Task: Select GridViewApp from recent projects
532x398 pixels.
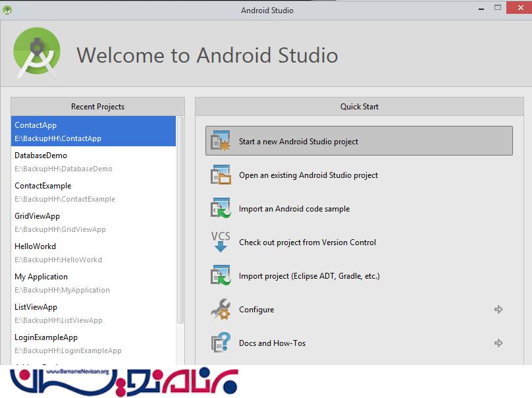Action: point(93,222)
